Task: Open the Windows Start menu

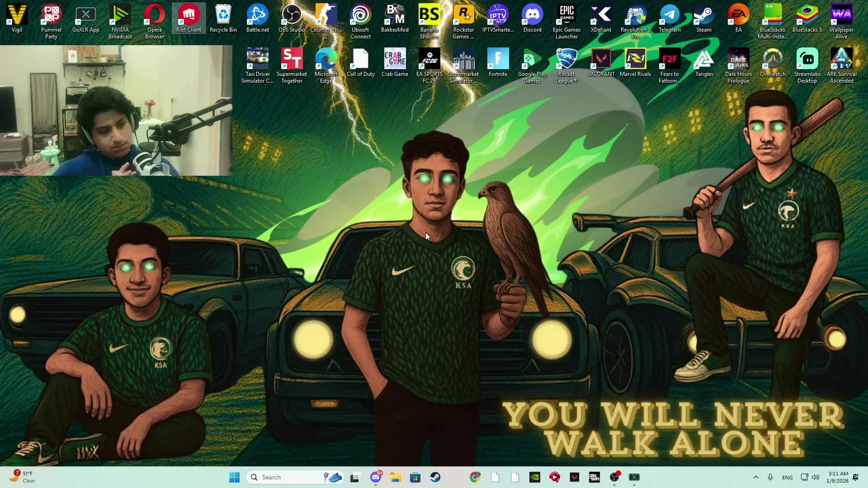Action: [234, 477]
